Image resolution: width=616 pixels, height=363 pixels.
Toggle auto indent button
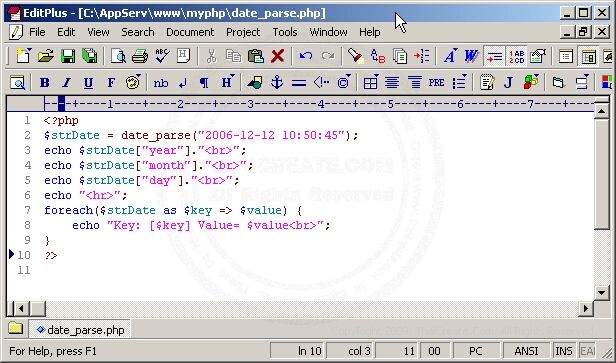[494, 56]
